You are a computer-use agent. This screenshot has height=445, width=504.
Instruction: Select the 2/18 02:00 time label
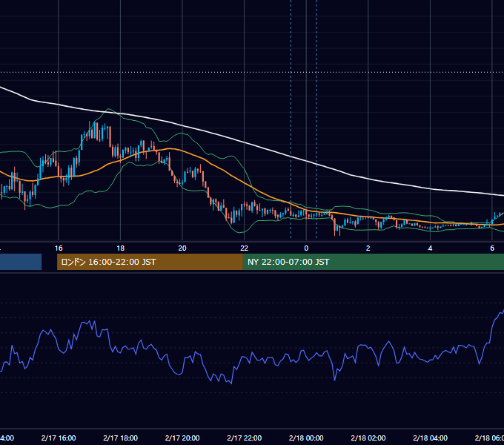click(x=368, y=438)
